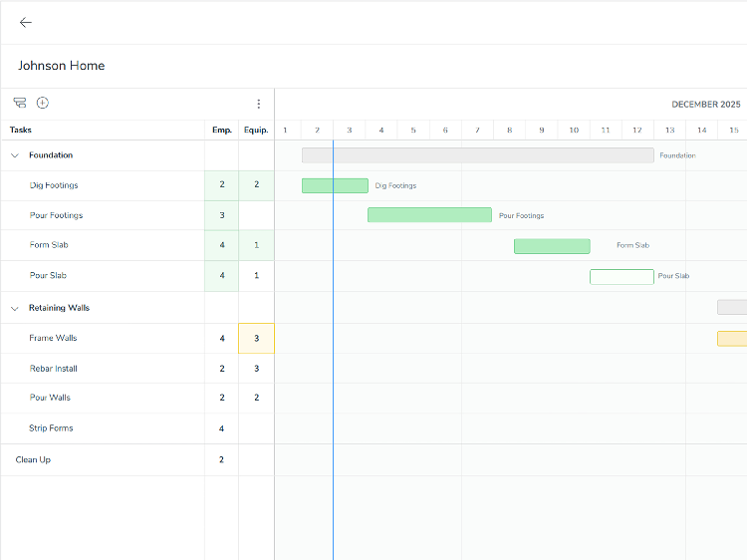
Task: Click the Foundation summary bar
Action: (x=478, y=155)
